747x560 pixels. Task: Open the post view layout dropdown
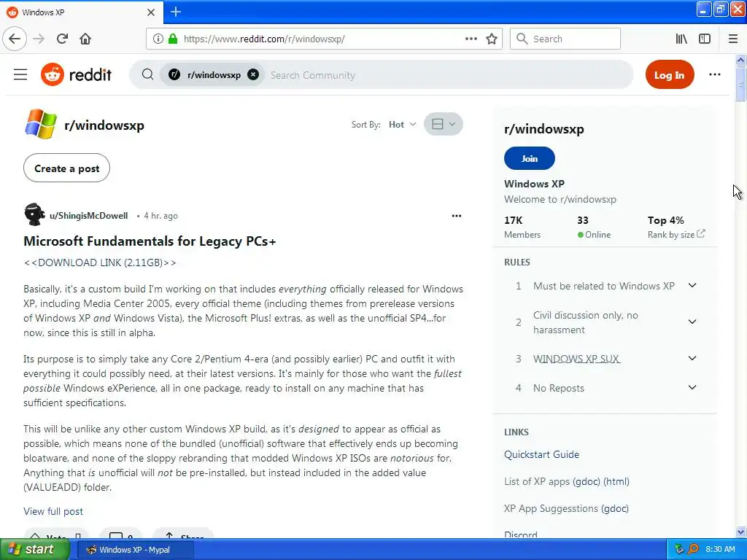point(443,124)
